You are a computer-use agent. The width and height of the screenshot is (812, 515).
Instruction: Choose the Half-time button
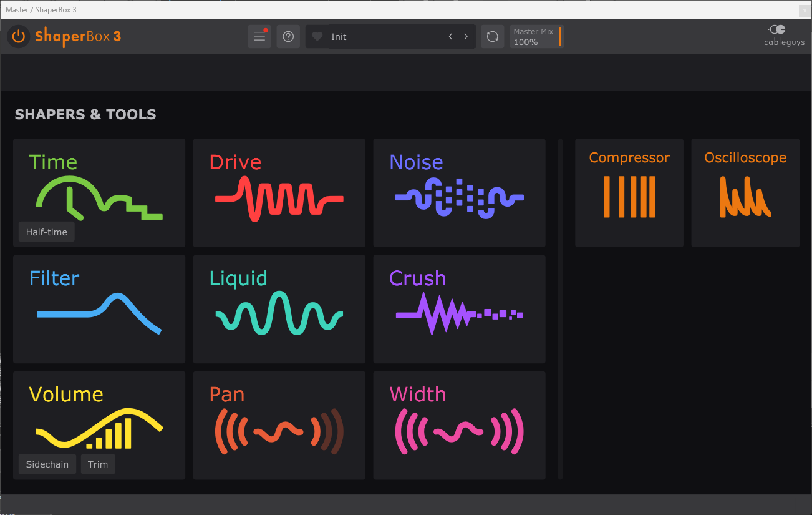47,232
